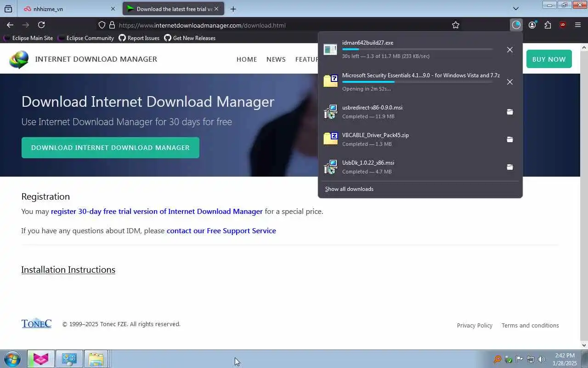The width and height of the screenshot is (588, 368).
Task: Open Report Issues bookmark
Action: pos(139,38)
